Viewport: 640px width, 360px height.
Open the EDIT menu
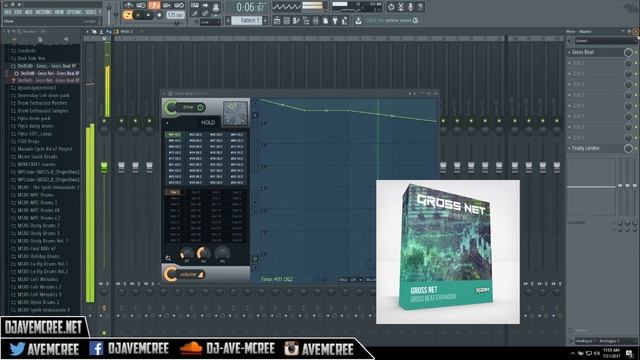[x=18, y=12]
